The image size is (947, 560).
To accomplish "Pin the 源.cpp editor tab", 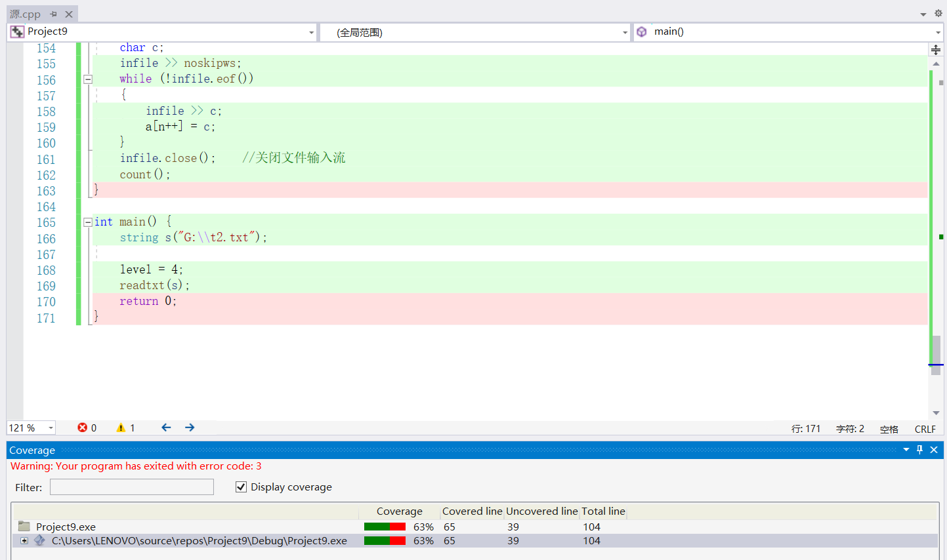I will pos(53,14).
